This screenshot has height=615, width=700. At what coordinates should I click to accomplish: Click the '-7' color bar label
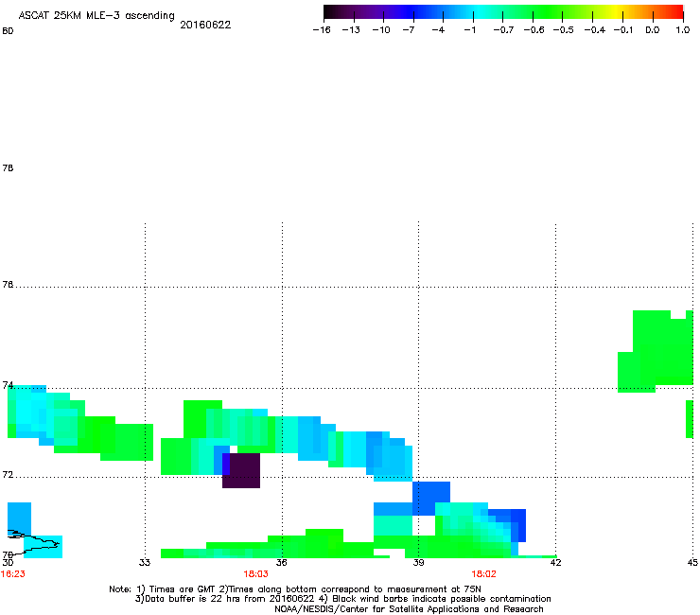coord(409,30)
